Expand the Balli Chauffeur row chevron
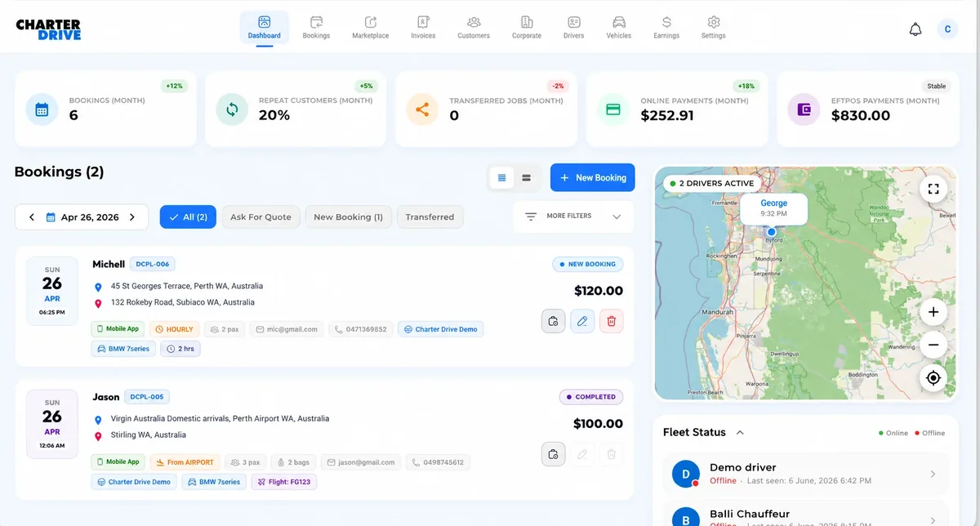 point(933,520)
